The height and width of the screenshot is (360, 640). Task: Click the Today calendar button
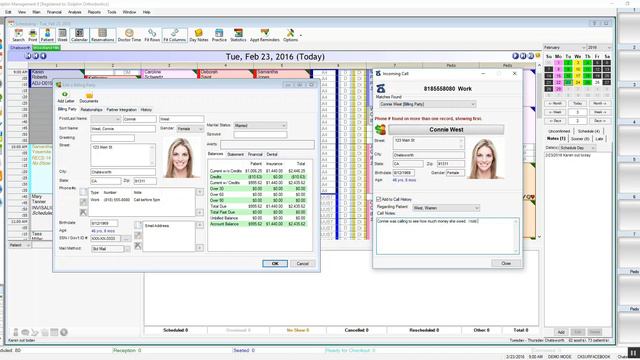coord(578,103)
